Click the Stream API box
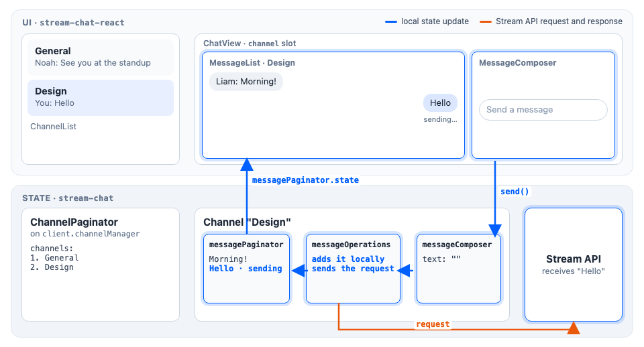The image size is (644, 347). pos(574,265)
